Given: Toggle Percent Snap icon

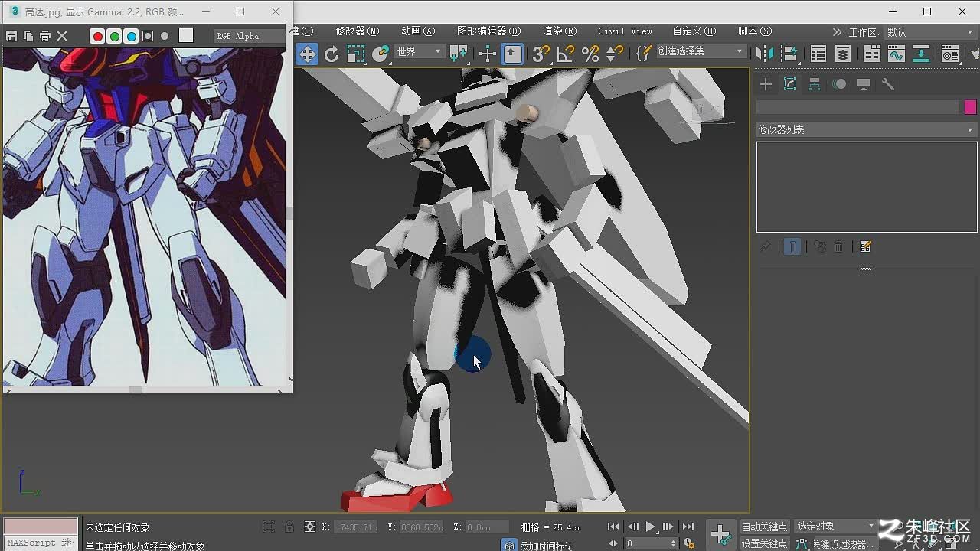Looking at the screenshot, I should point(590,54).
